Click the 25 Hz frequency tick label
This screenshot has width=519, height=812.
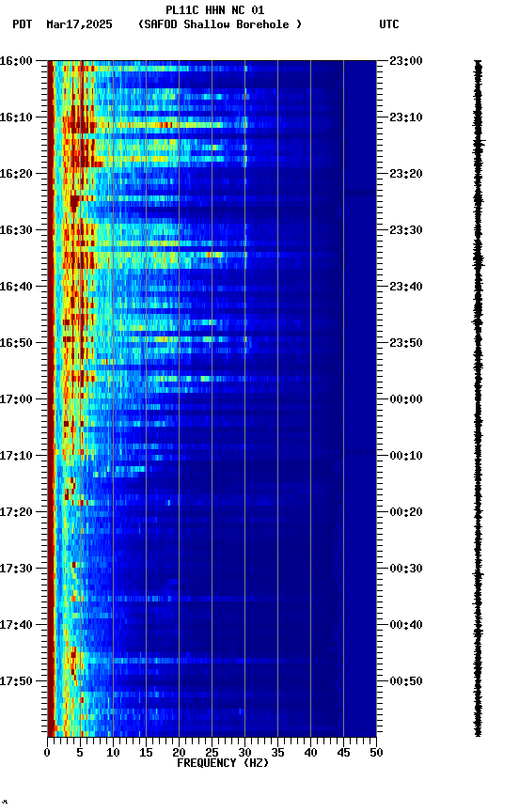click(212, 753)
